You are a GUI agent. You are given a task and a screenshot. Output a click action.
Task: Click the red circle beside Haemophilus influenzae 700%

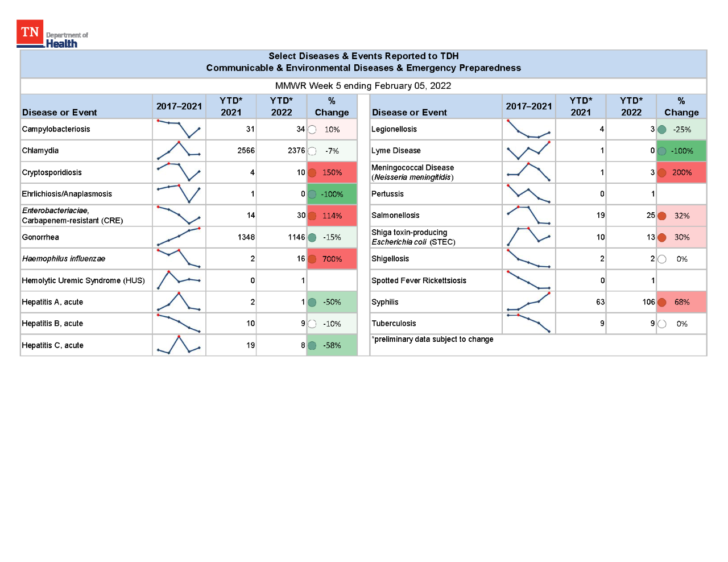(x=312, y=259)
